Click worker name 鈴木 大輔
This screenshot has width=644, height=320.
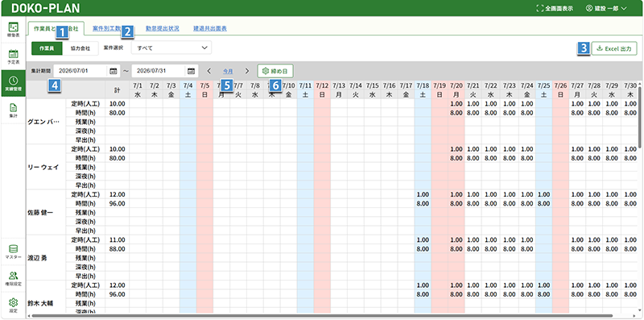click(x=40, y=304)
